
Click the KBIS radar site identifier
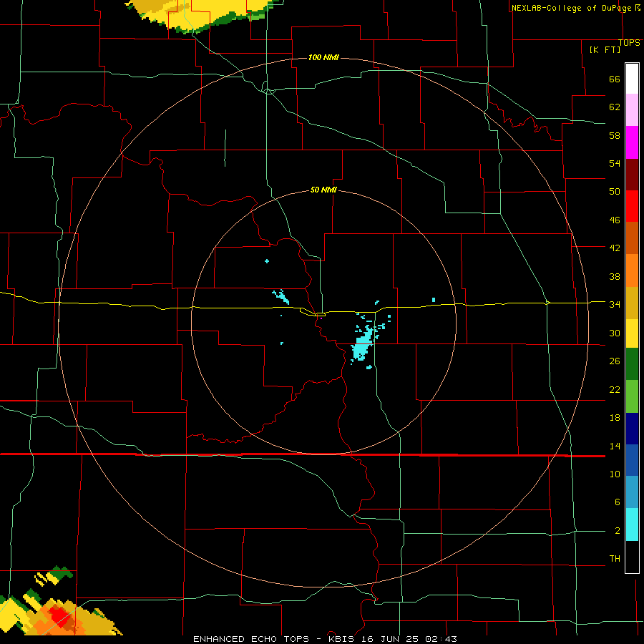[343, 639]
